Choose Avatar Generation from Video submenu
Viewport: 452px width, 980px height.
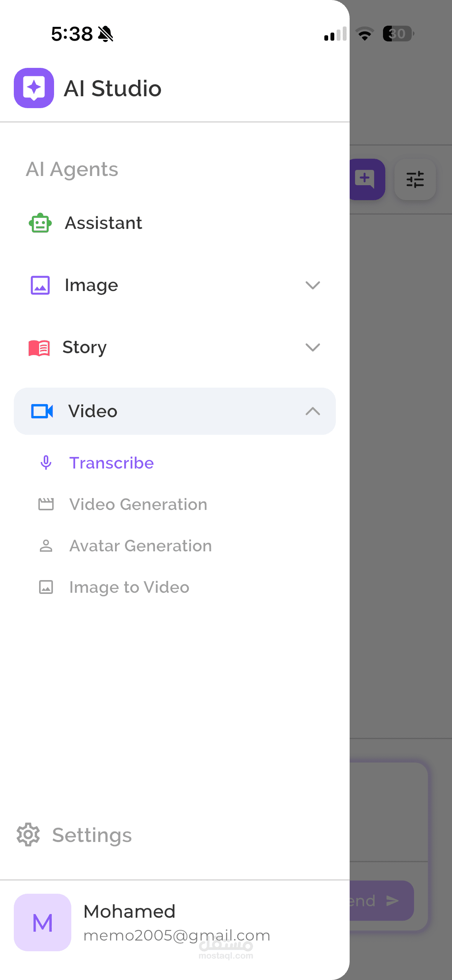tap(140, 546)
